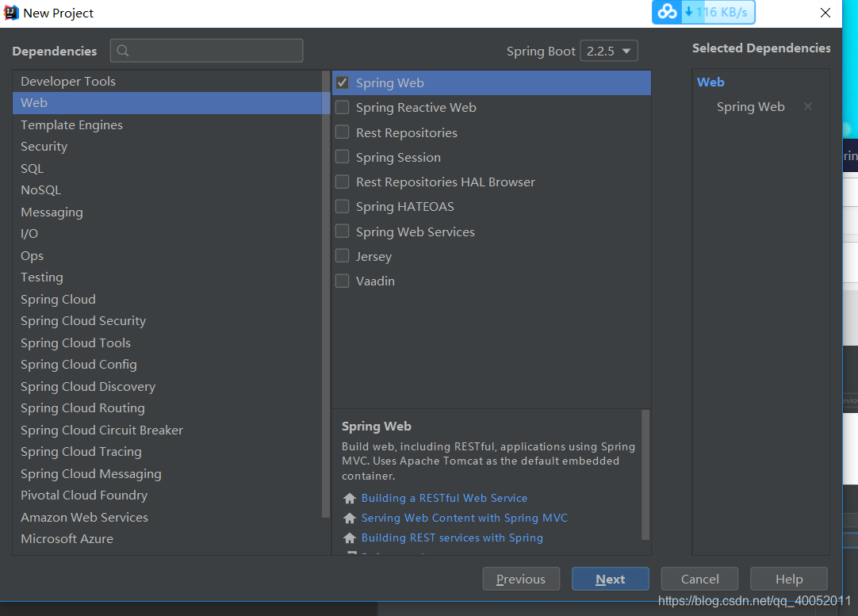Open Building a RESTful Web Service guide
858x616 pixels.
point(444,499)
